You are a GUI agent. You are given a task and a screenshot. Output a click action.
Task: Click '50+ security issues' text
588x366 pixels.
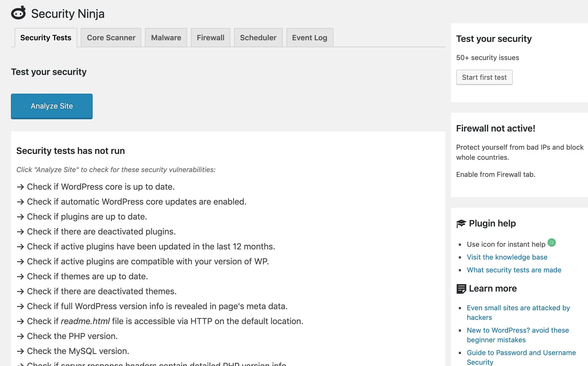[x=487, y=58]
